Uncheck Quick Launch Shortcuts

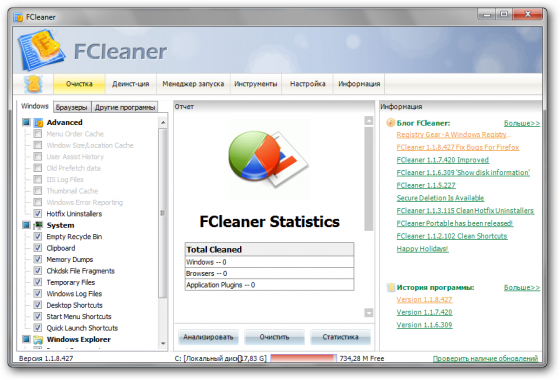[38, 328]
